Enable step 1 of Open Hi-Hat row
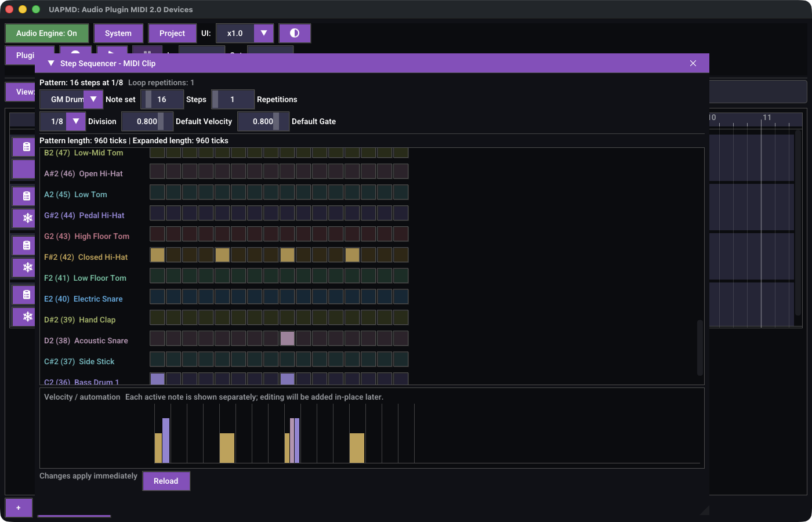This screenshot has height=522, width=812. [x=157, y=171]
